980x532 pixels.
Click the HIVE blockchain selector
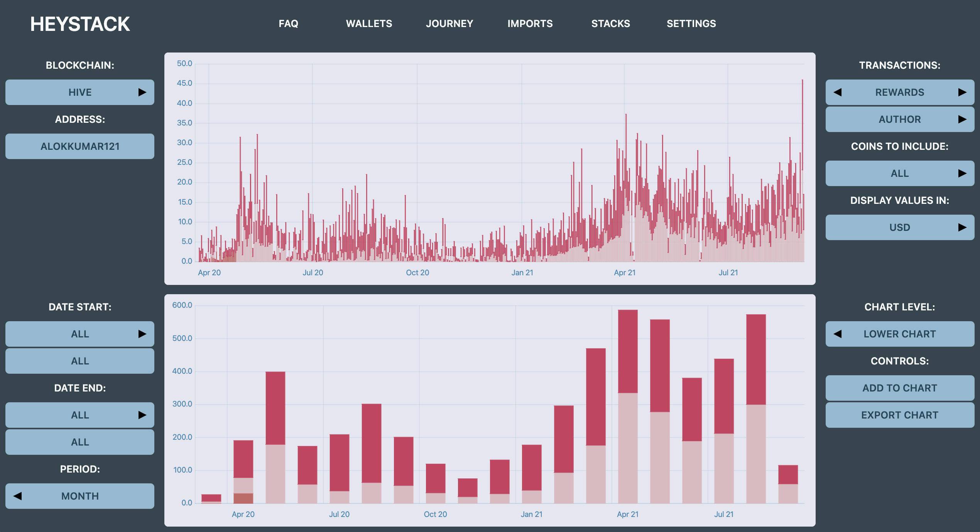80,92
